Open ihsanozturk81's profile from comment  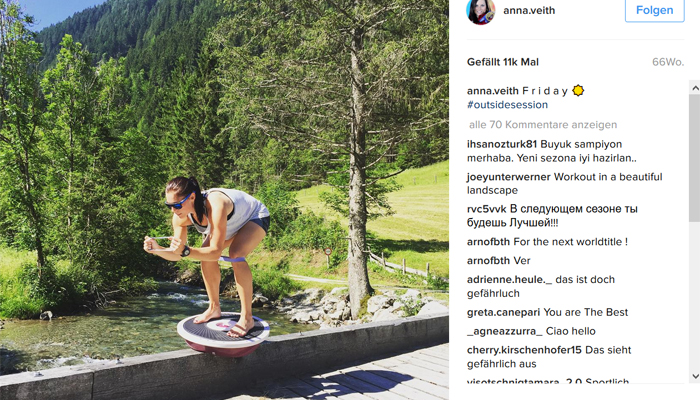pyautogui.click(x=502, y=144)
